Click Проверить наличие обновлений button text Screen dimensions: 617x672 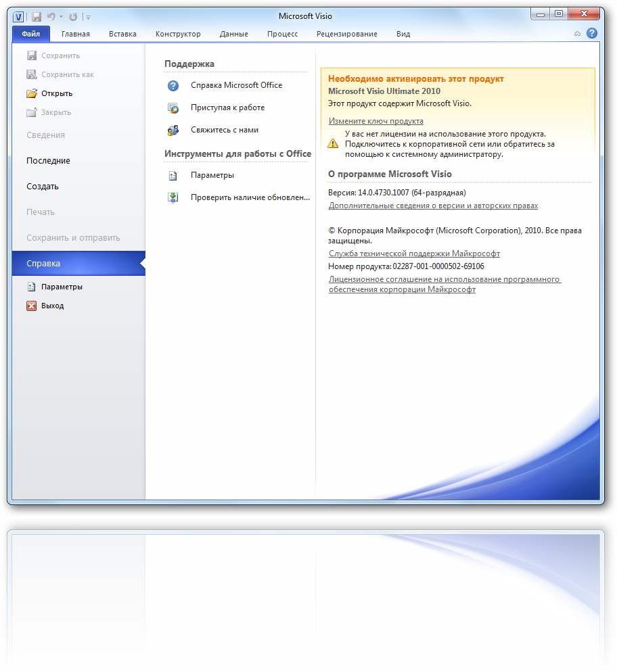point(250,197)
